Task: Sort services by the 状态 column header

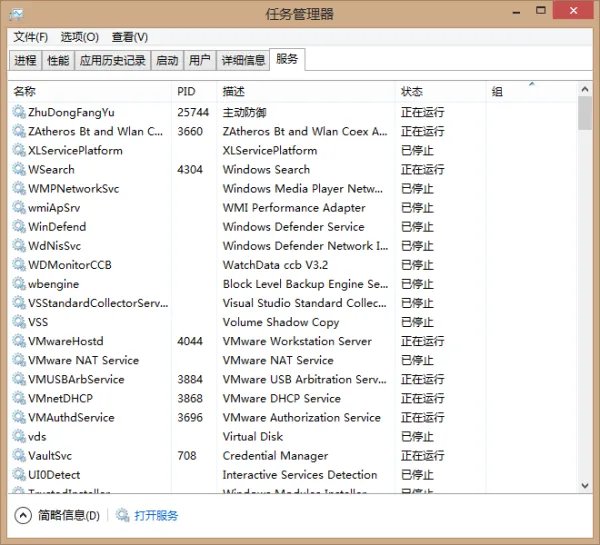Action: (x=412, y=91)
